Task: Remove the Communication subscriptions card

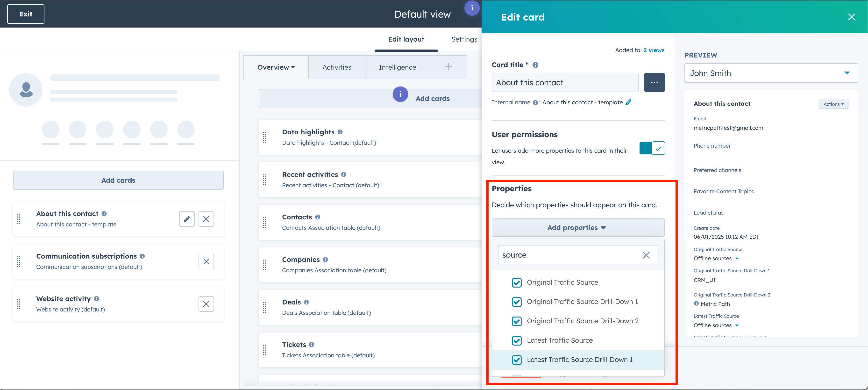Action: [x=206, y=262]
